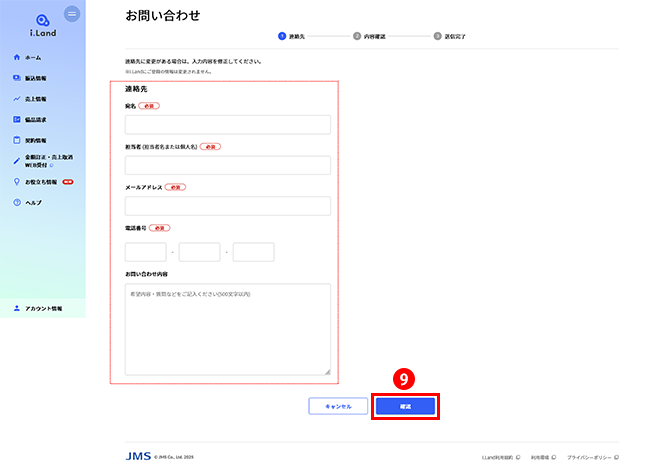This screenshot has width=658, height=472.
Task: Focus the 担当者 name input field
Action: click(x=228, y=165)
